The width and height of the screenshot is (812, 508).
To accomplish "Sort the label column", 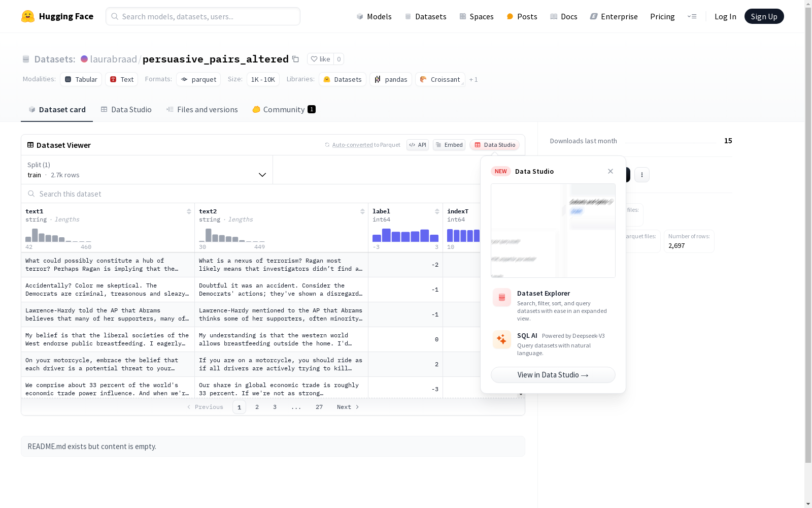I will (x=437, y=211).
